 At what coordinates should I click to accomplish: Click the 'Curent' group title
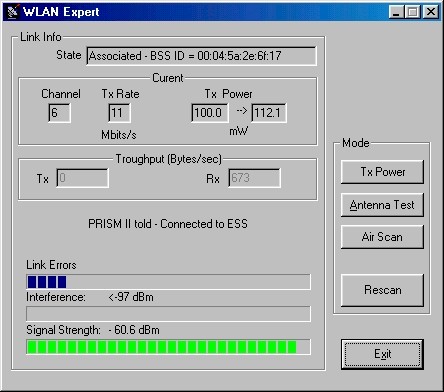[x=168, y=78]
